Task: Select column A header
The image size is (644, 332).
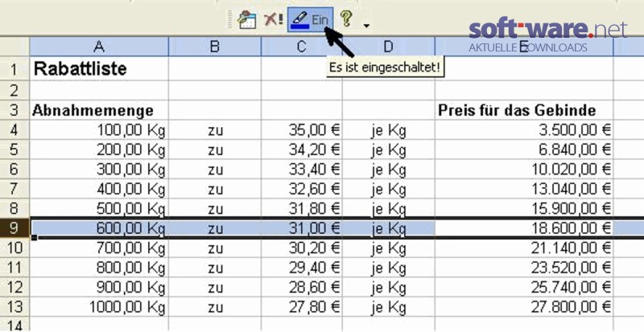Action: pyautogui.click(x=98, y=47)
